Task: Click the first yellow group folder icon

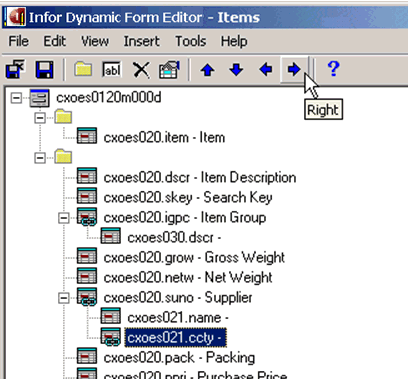Action: click(x=63, y=117)
